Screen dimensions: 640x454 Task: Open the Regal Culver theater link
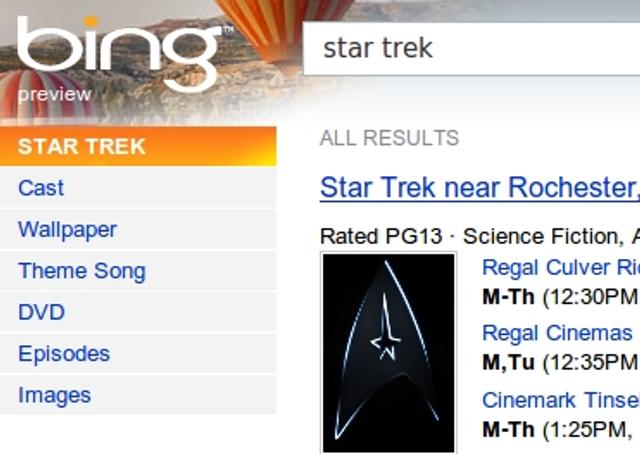coord(560,268)
